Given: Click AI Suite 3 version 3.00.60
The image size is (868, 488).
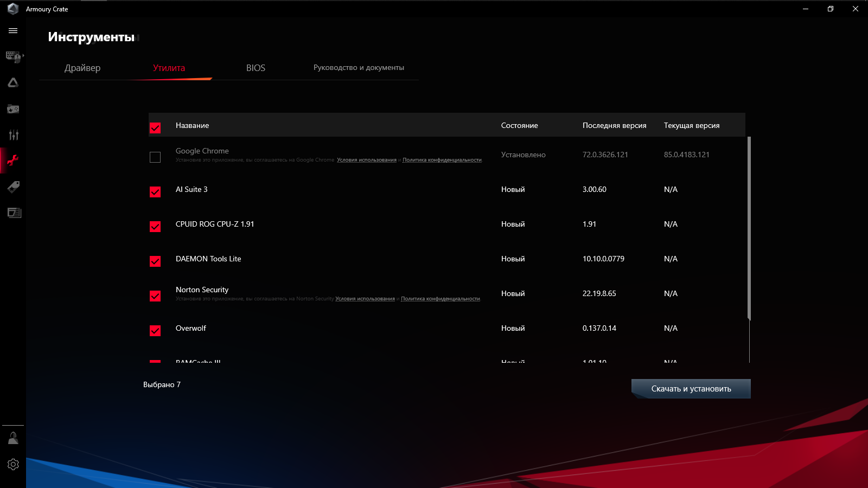Looking at the screenshot, I should (595, 189).
